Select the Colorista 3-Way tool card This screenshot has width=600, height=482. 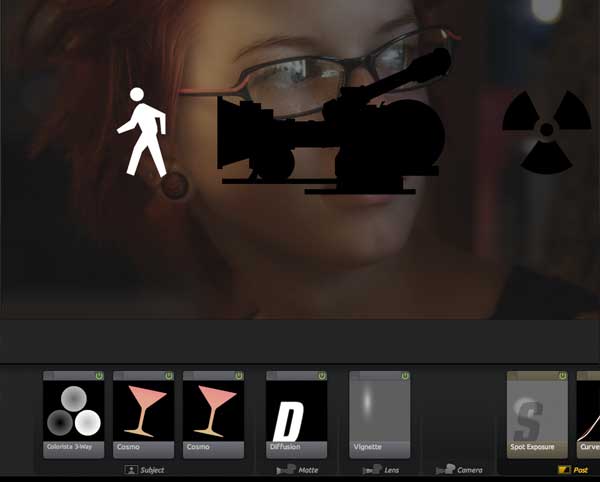tap(73, 414)
